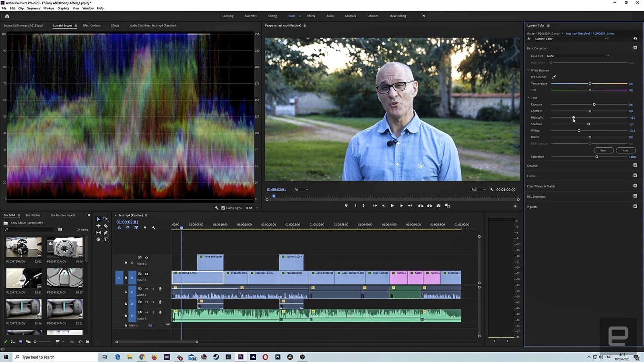Open Premiere Pro from the Windows taskbar
This screenshot has width=644, height=362.
point(241,357)
